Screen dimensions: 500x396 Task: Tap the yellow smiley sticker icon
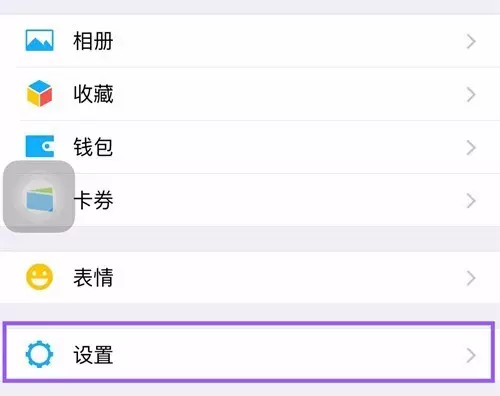coord(40,277)
